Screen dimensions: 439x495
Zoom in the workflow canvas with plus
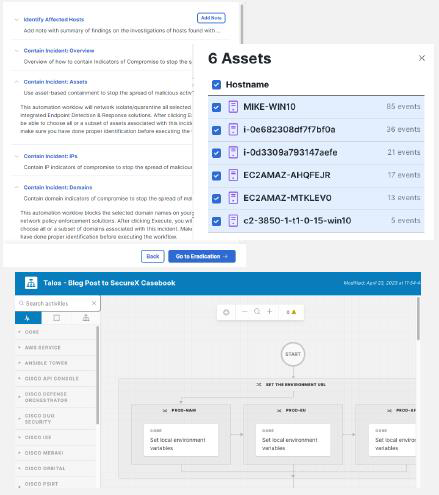click(270, 312)
